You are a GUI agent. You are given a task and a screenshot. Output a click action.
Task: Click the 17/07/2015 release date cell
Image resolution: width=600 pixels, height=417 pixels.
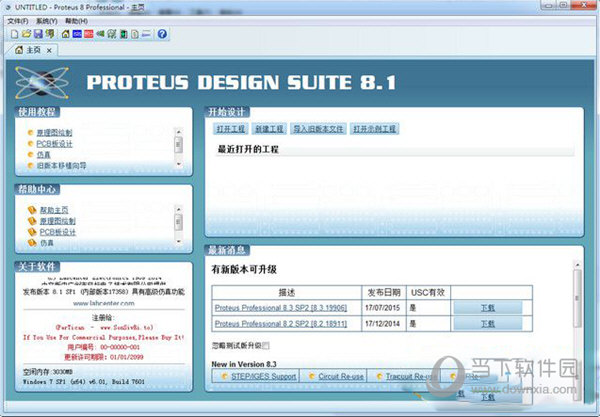pyautogui.click(x=382, y=308)
